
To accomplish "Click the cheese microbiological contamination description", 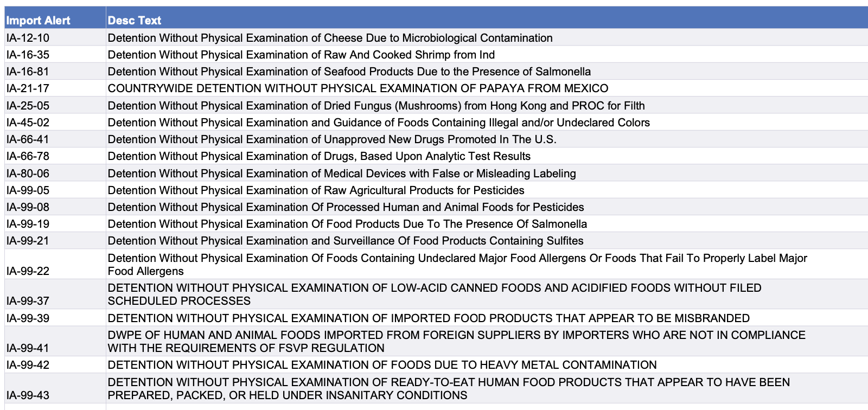I will [x=330, y=38].
